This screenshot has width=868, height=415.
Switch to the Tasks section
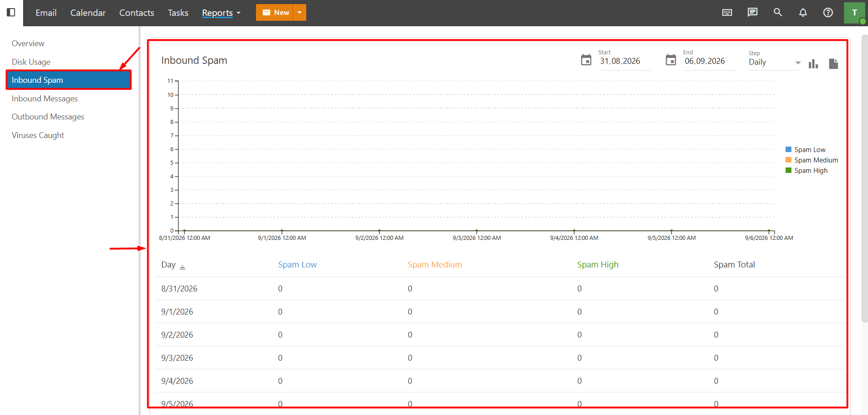pos(178,13)
